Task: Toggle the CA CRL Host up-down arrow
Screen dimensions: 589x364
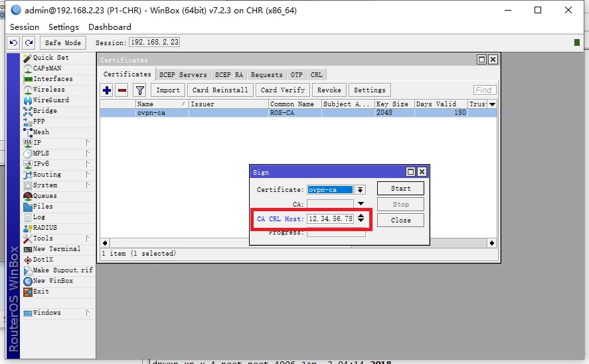Action: [x=361, y=219]
